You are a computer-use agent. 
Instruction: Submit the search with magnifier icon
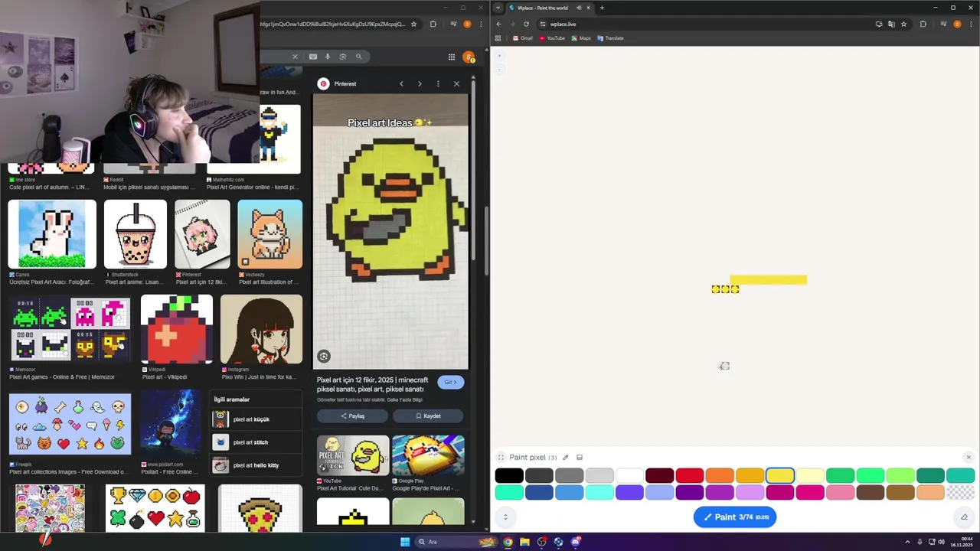pos(358,57)
